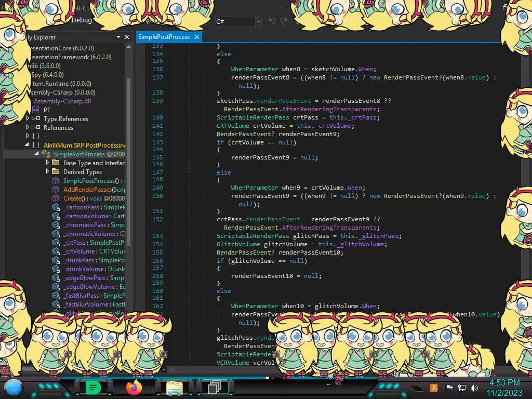Viewport: 532px width, 399px height.
Task: Select the Assembly-CSharp.dll tree row
Action: click(x=62, y=101)
